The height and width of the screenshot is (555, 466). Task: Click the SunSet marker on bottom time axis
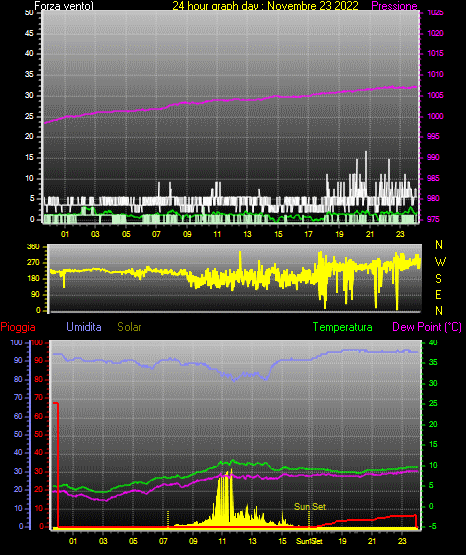coord(309,541)
